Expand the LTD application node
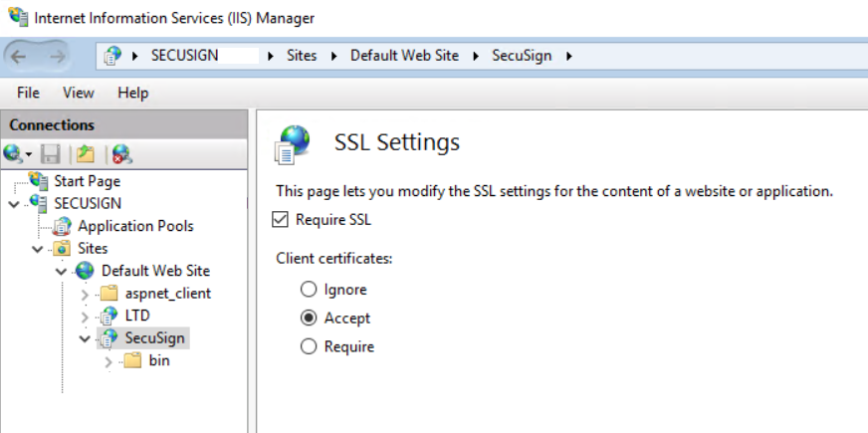The width and height of the screenshot is (868, 433). tap(85, 318)
